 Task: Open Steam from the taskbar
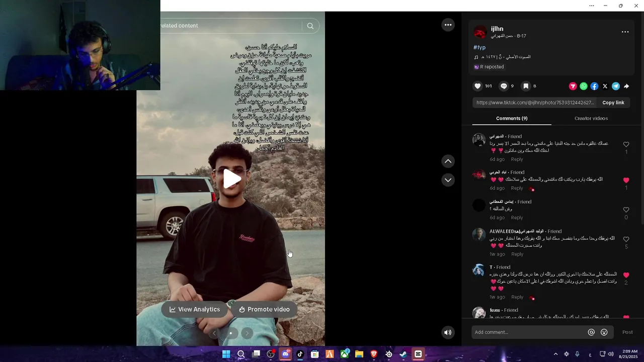[x=404, y=354]
